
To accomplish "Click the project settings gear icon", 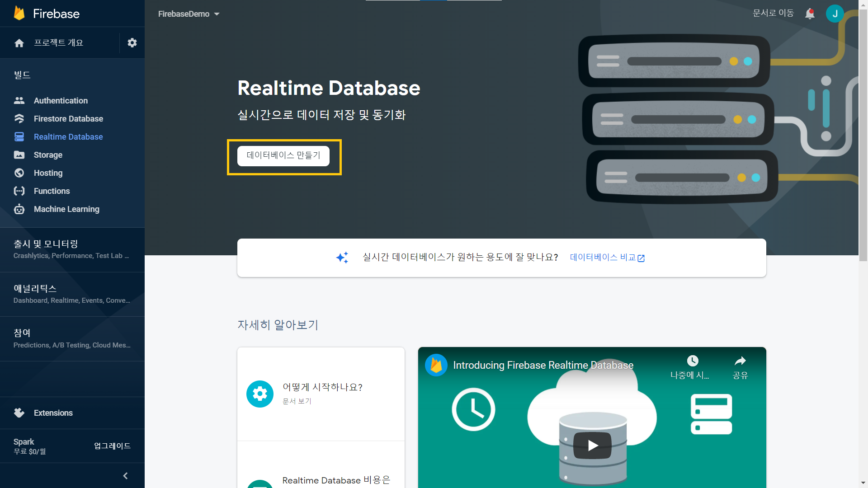I will pyautogui.click(x=132, y=43).
